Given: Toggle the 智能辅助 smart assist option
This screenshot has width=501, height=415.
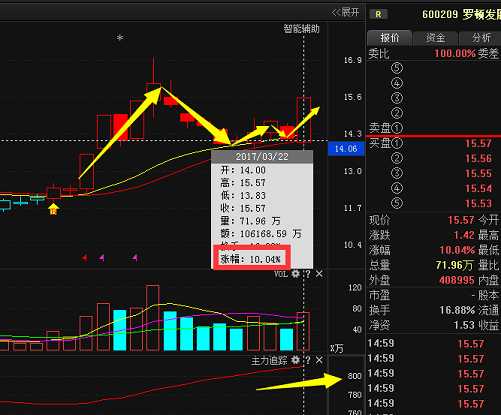Looking at the screenshot, I should pyautogui.click(x=301, y=29).
